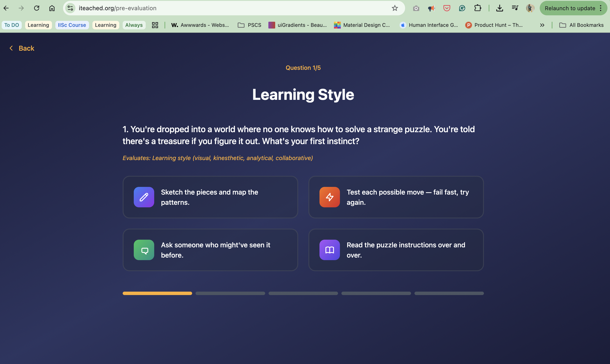
Task: Click the orange lightning bolt icon
Action: click(329, 197)
